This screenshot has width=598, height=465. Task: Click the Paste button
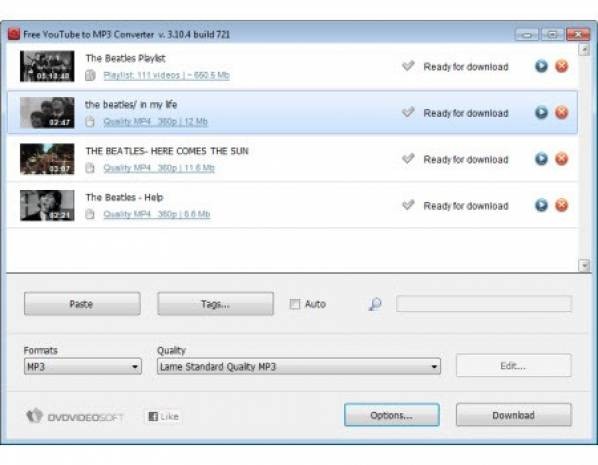coord(82,304)
